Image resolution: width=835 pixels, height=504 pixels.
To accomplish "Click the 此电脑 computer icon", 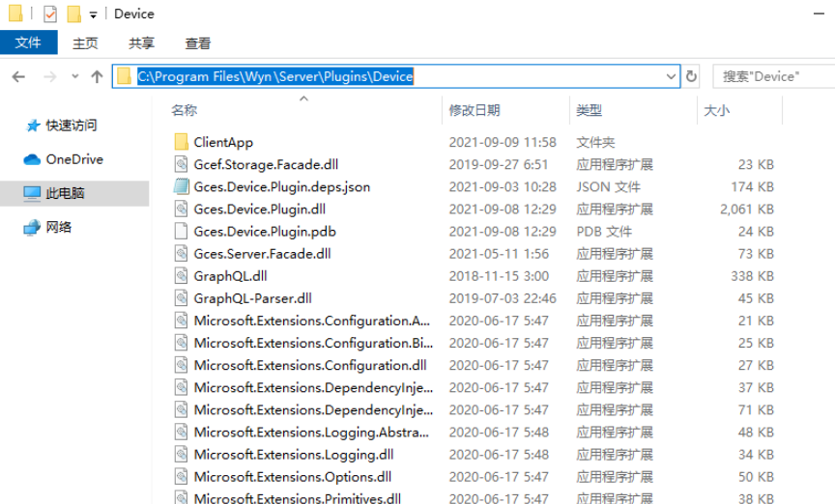I will point(32,193).
